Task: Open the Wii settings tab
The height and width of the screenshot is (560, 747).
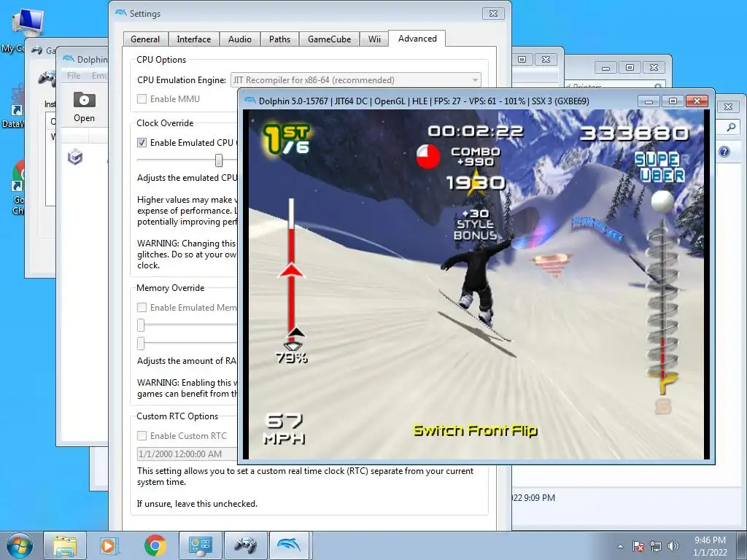Action: click(374, 39)
